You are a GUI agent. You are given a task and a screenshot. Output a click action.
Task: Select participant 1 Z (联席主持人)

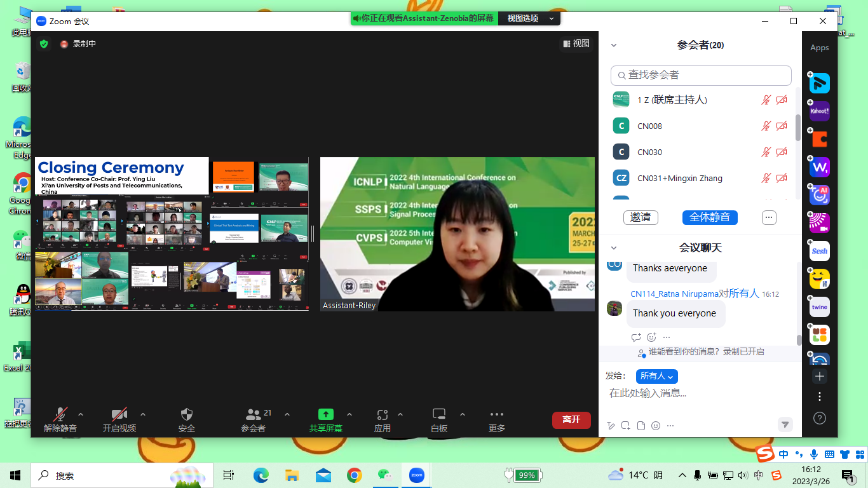[700, 100]
